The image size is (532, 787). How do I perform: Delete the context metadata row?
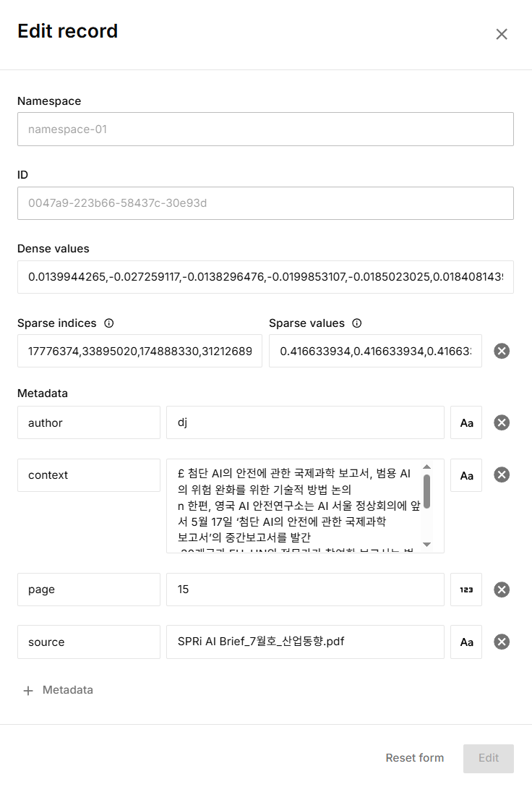[502, 475]
